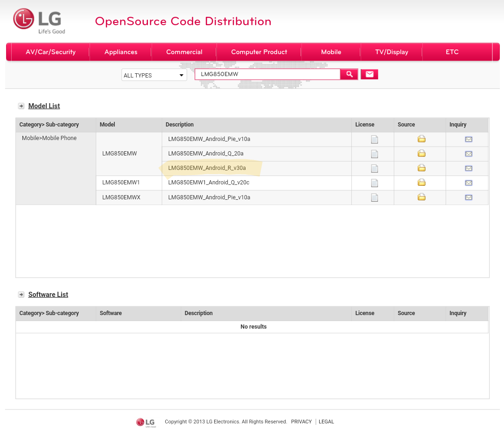Image resolution: width=504 pixels, height=436 pixels.
Task: Click the Software List heading link
Action: [48, 295]
